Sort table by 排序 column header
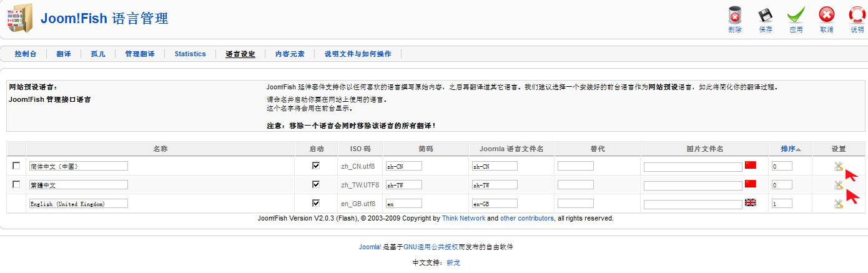Image resolution: width=868 pixels, height=273 pixels. 788,149
